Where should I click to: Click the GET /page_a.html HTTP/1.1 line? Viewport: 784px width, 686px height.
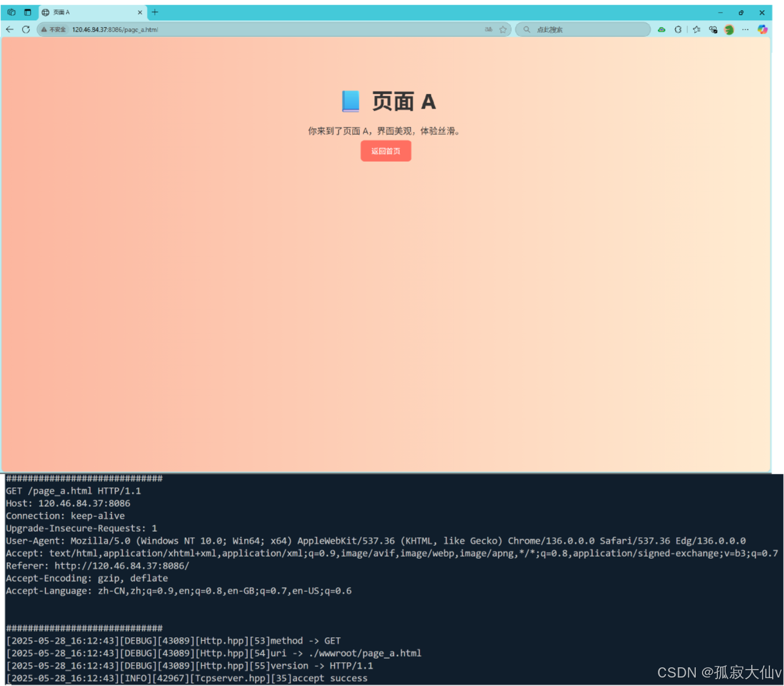[x=73, y=491]
